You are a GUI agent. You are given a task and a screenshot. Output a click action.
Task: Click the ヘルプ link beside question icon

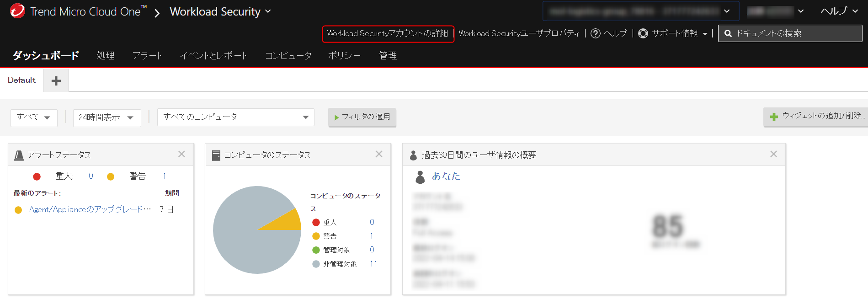pyautogui.click(x=615, y=33)
